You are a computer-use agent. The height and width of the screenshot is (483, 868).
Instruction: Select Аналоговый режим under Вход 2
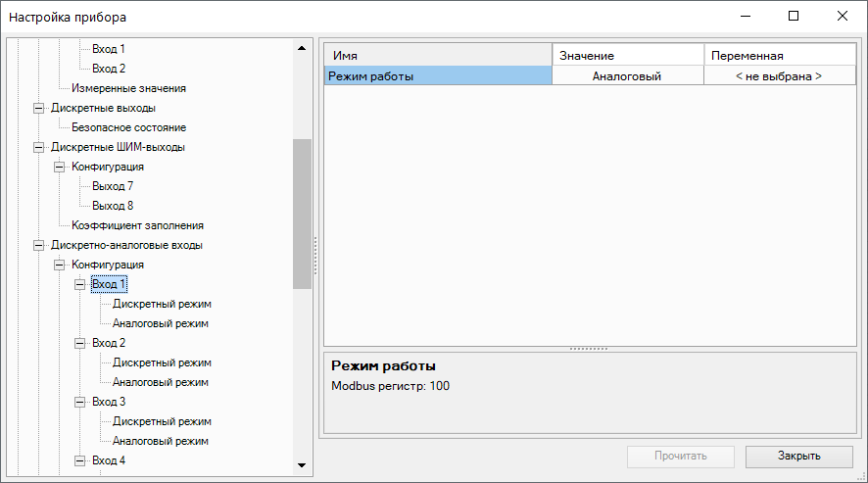coord(160,382)
